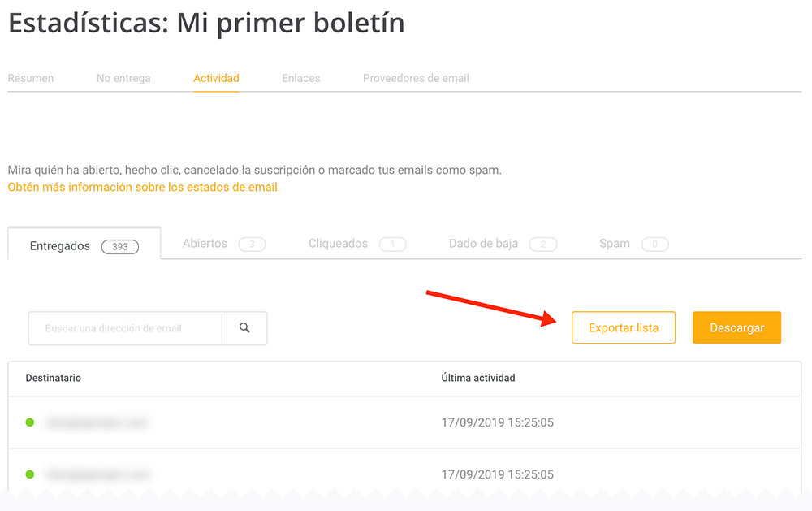This screenshot has height=511, width=812.
Task: Open the Dado de baja tab
Action: click(x=503, y=244)
